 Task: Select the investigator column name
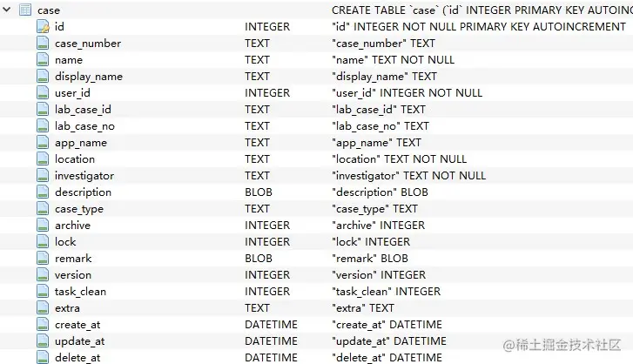point(84,176)
